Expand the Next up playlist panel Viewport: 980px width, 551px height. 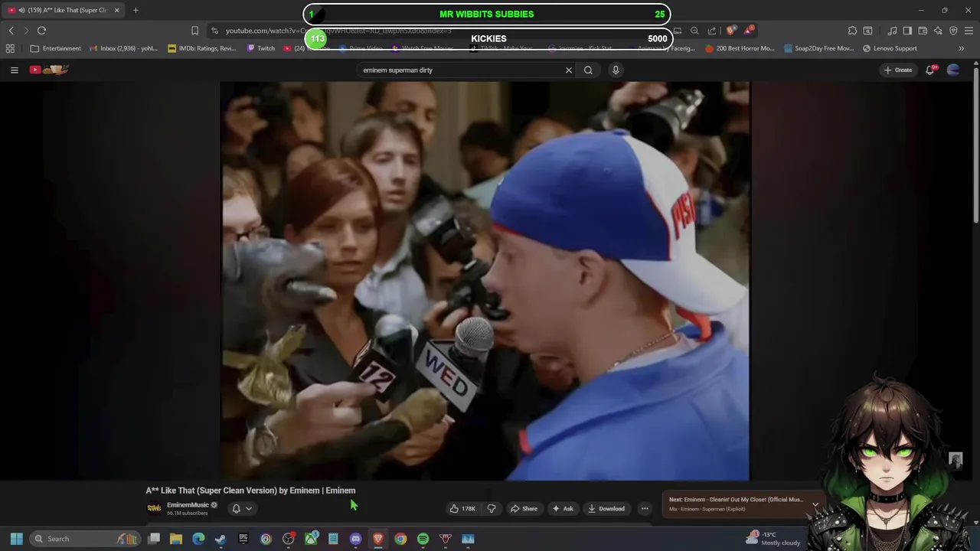(x=815, y=504)
